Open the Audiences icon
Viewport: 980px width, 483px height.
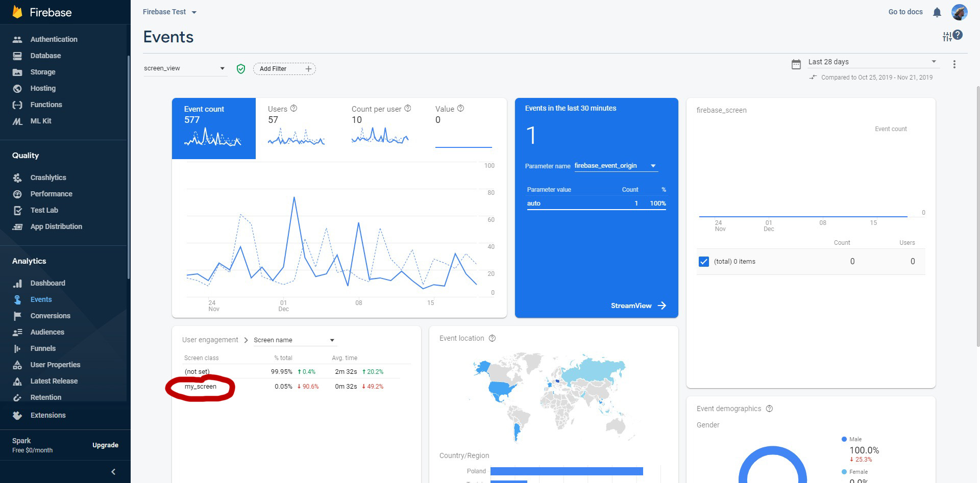pos(17,332)
